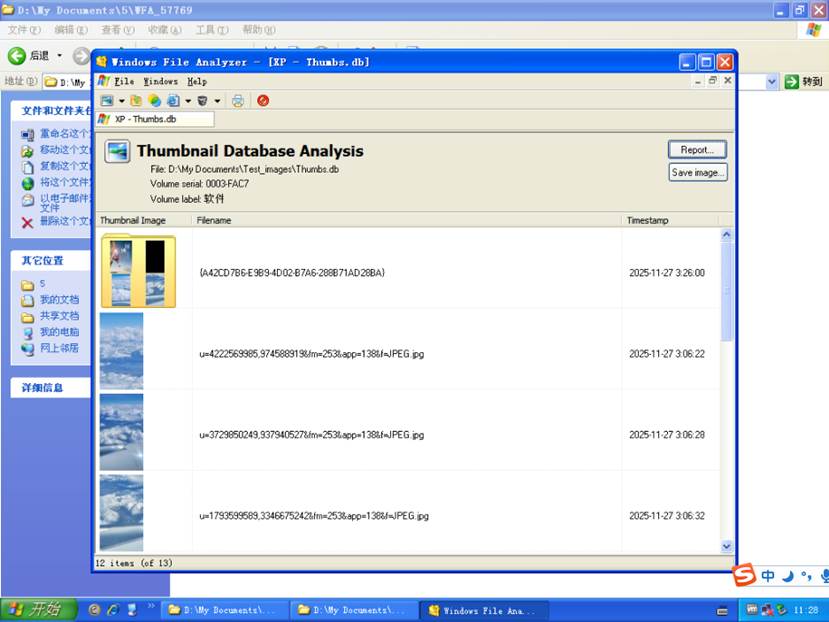
Task: Click timestamp 2025-11-27 3:06:28
Action: click(667, 435)
